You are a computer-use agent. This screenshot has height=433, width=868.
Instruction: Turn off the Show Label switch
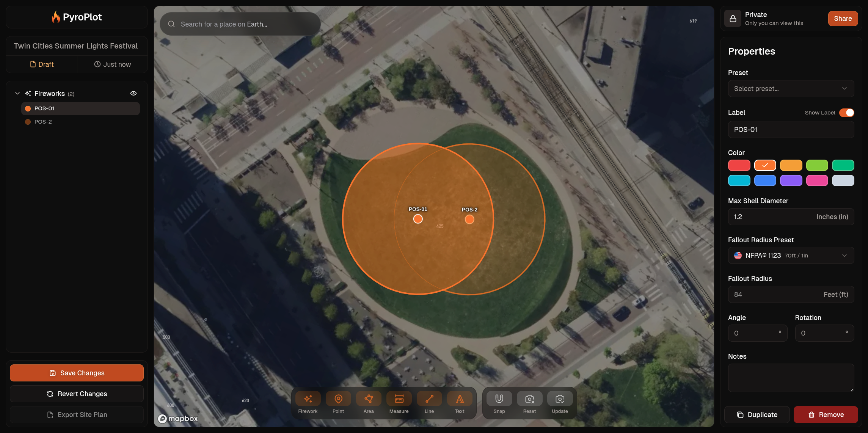pyautogui.click(x=846, y=113)
